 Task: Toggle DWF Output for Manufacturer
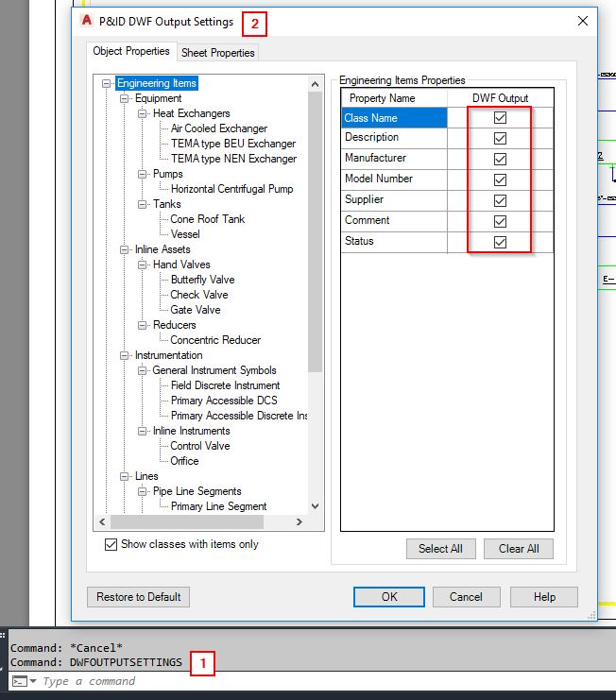pos(500,160)
